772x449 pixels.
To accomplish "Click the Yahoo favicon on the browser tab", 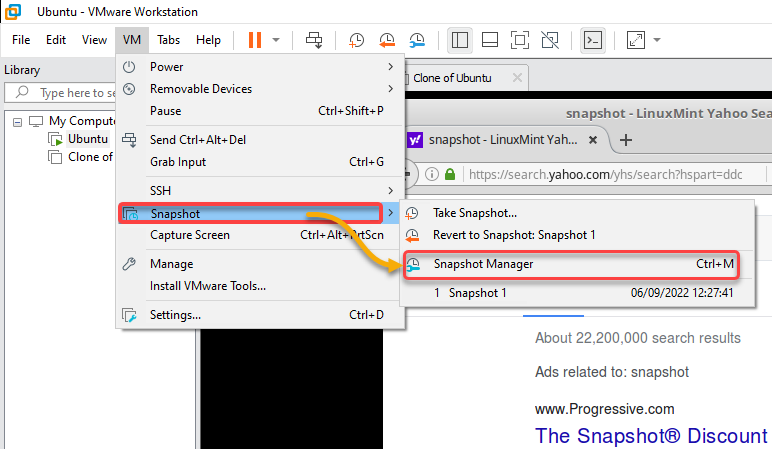I will click(x=415, y=140).
